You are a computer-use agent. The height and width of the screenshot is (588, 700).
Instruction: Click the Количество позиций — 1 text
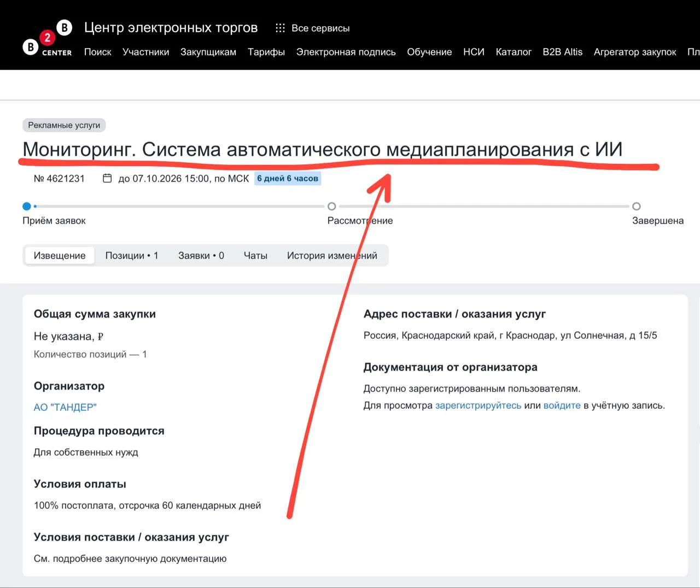pyautogui.click(x=90, y=354)
